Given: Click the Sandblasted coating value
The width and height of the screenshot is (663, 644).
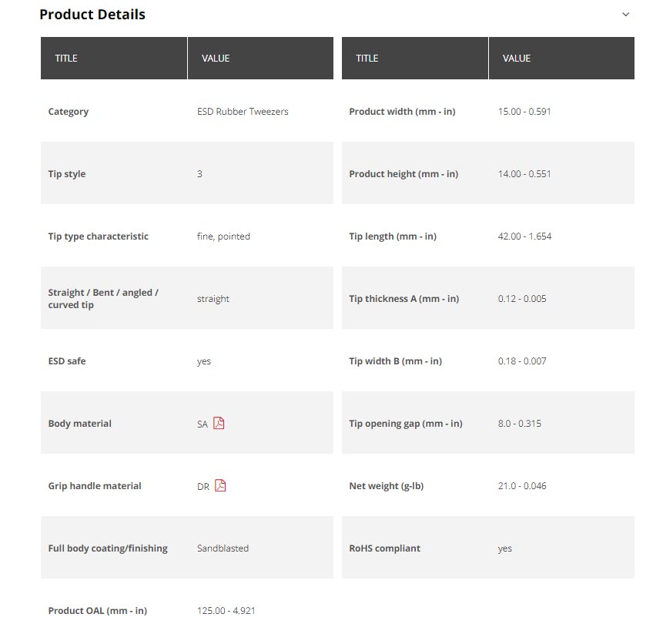Looking at the screenshot, I should 223,548.
